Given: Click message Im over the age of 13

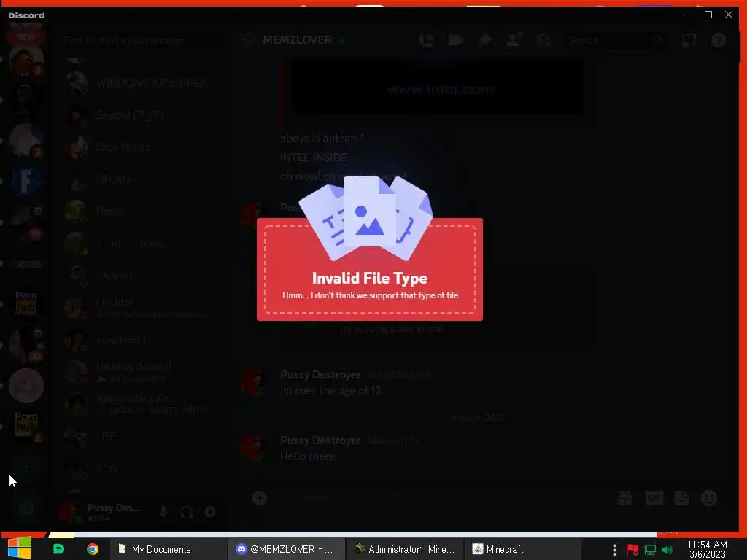Looking at the screenshot, I should click(x=330, y=391).
